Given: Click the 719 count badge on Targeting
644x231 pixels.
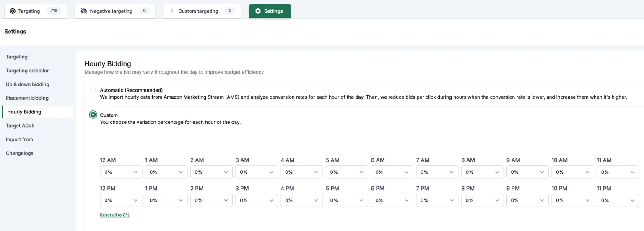Looking at the screenshot, I should pos(54,11).
